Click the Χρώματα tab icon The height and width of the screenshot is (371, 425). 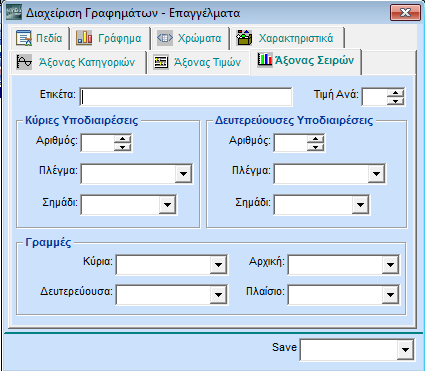[165, 38]
